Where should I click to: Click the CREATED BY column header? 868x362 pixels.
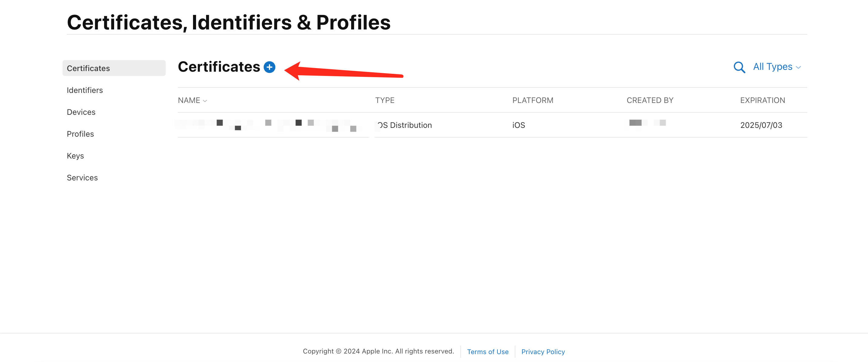(650, 100)
